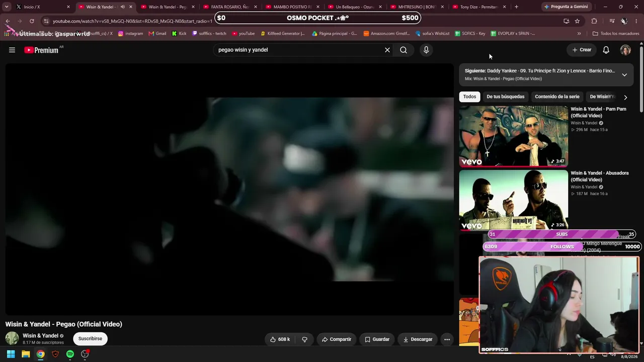The height and width of the screenshot is (362, 644).
Task: Open Pam Pam (Official Video) title
Action: [598, 112]
